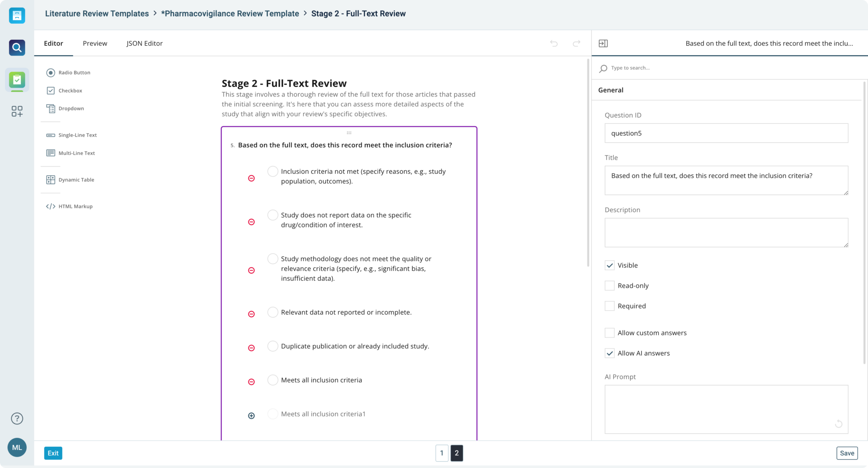Open the JSON Editor tab
868x468 pixels.
coord(144,43)
